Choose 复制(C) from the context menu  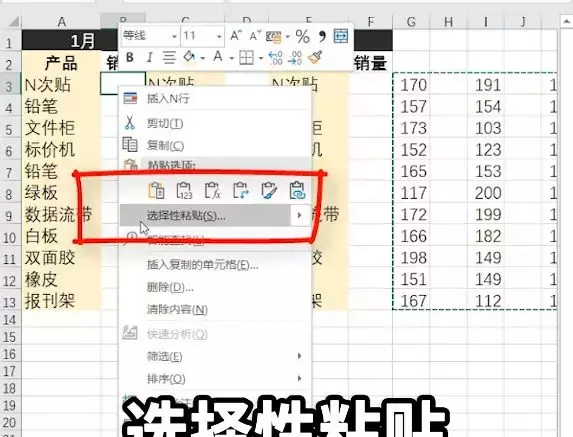[216, 145]
